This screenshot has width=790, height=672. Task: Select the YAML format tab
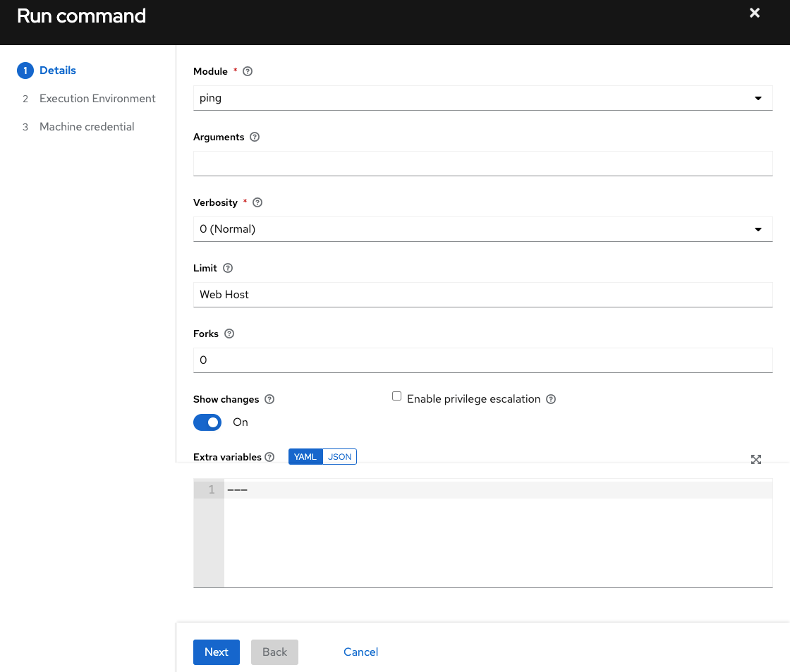tap(305, 456)
